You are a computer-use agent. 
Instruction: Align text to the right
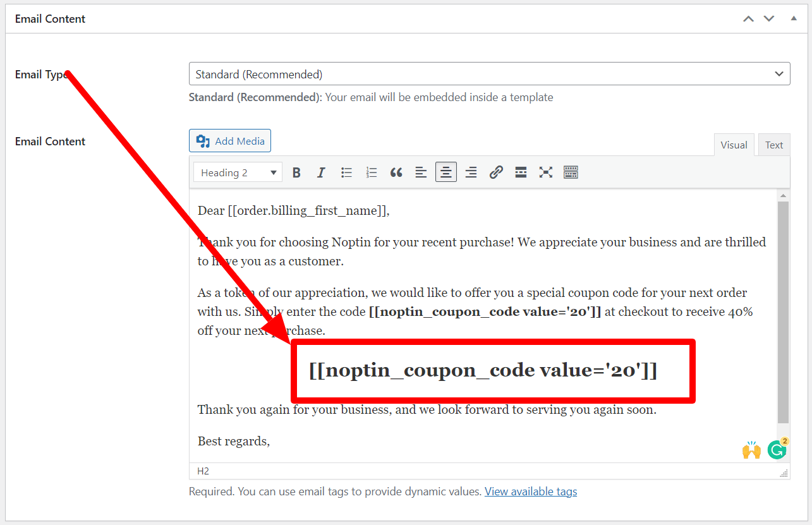[x=471, y=172]
